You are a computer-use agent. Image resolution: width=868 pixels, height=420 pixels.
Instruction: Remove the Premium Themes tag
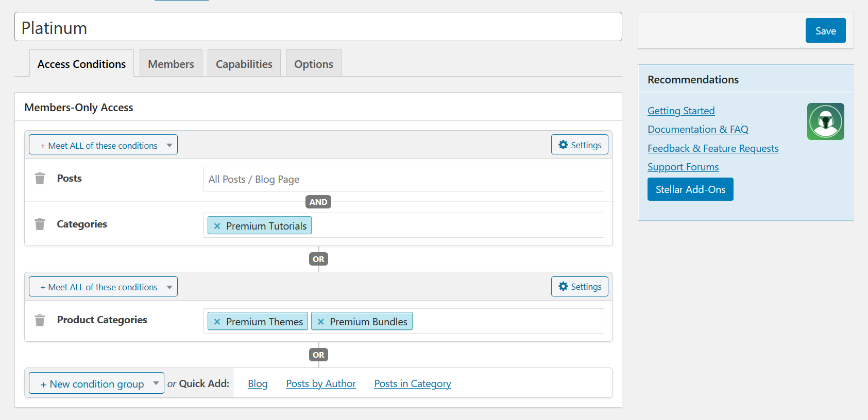pos(217,322)
